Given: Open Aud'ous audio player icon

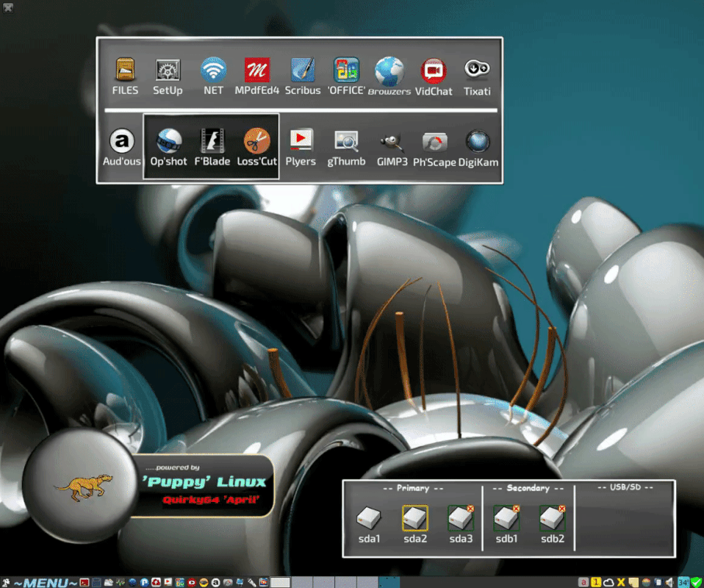Looking at the screenshot, I should click(x=122, y=141).
